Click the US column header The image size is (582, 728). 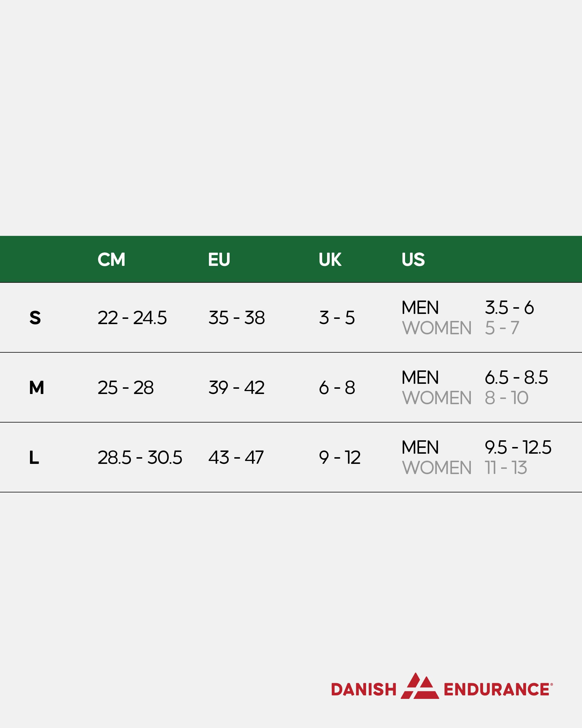pos(413,259)
